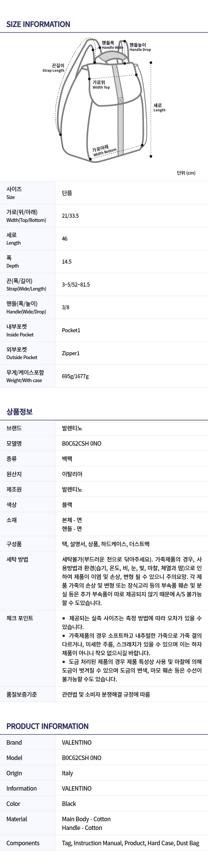Click the Inside Pocket value Pocket1

click(71, 330)
